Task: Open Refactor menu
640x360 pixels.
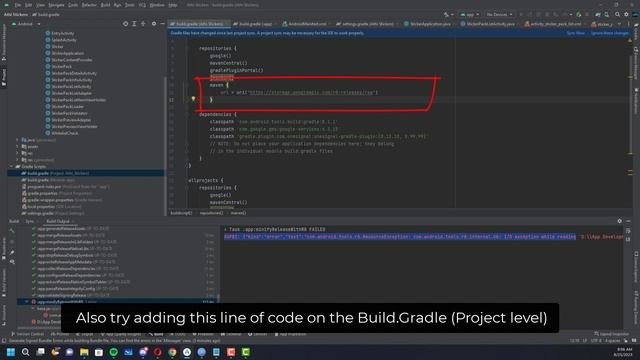Action: point(89,5)
